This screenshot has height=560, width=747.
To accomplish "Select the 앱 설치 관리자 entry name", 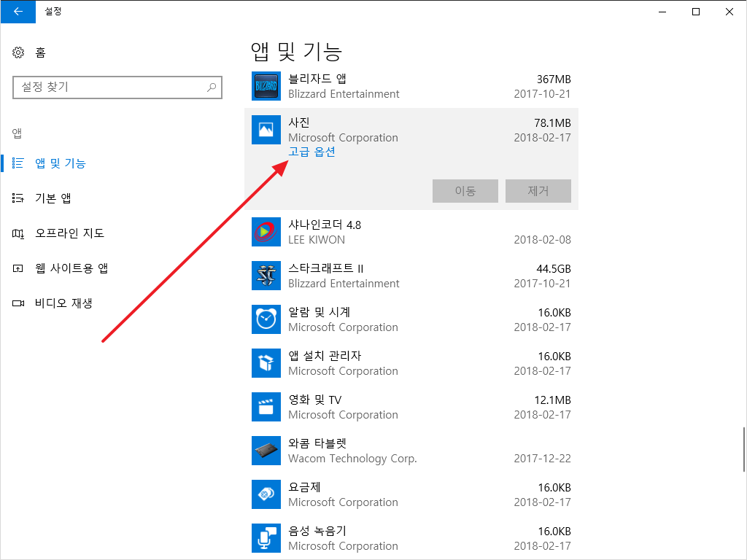I will click(325, 356).
